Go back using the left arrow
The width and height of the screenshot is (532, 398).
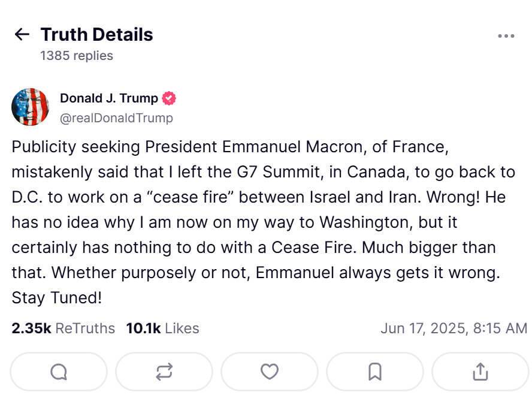(22, 35)
